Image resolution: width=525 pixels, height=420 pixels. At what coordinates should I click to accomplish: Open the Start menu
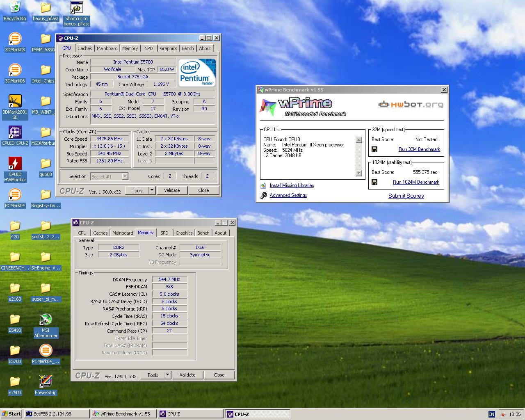click(11, 414)
